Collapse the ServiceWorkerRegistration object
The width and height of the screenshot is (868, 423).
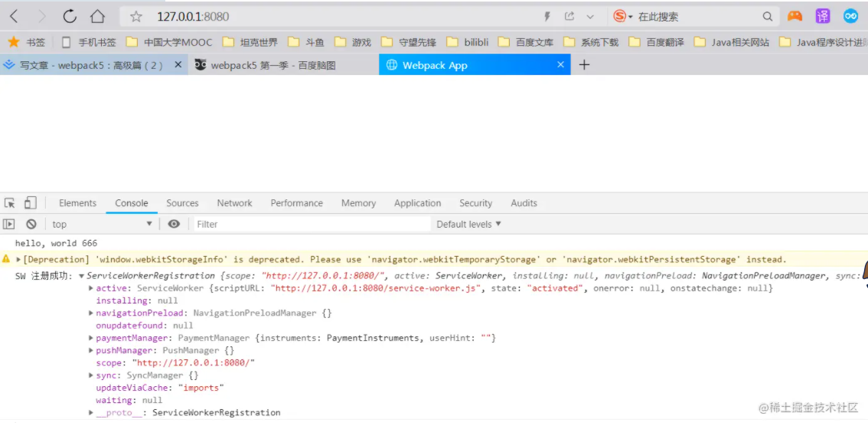(82, 276)
